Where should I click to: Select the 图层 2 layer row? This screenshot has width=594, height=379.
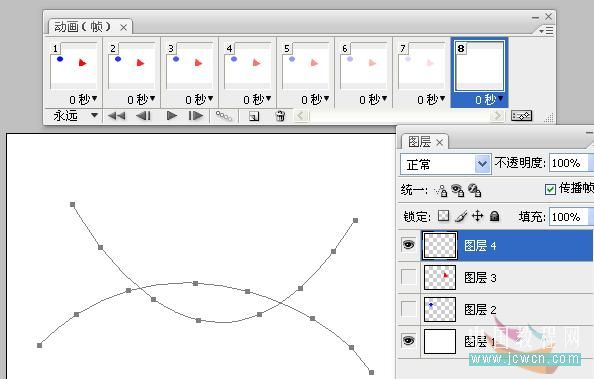(x=496, y=309)
